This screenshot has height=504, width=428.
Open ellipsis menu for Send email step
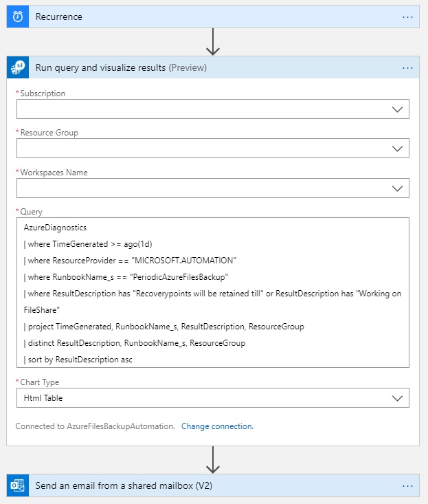click(x=407, y=486)
